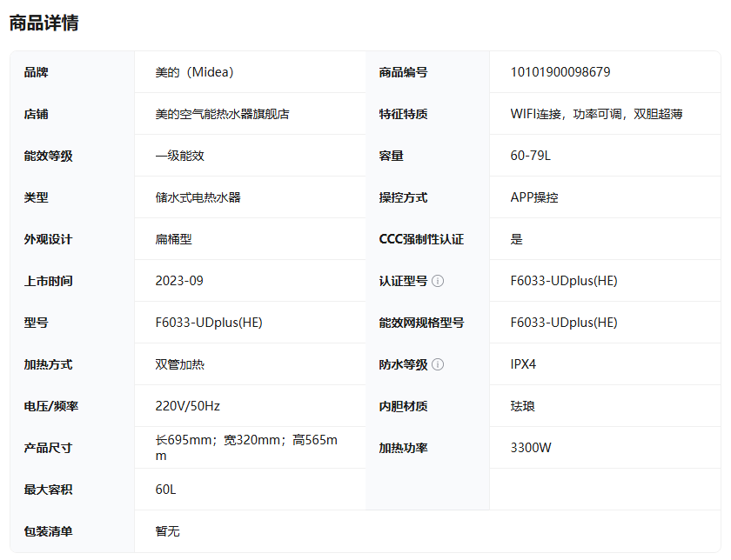Click the 加热方式 label
This screenshot has width=731, height=560.
(49, 364)
